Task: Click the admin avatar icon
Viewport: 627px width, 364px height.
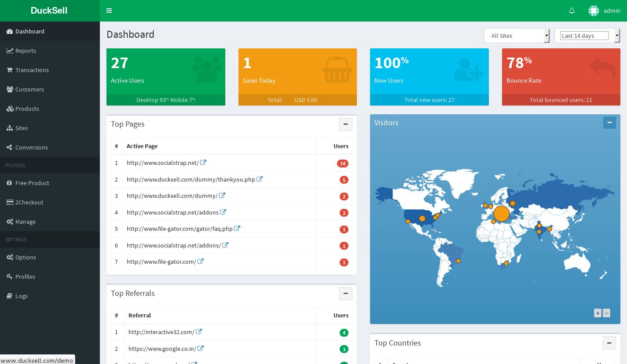Action: point(594,11)
